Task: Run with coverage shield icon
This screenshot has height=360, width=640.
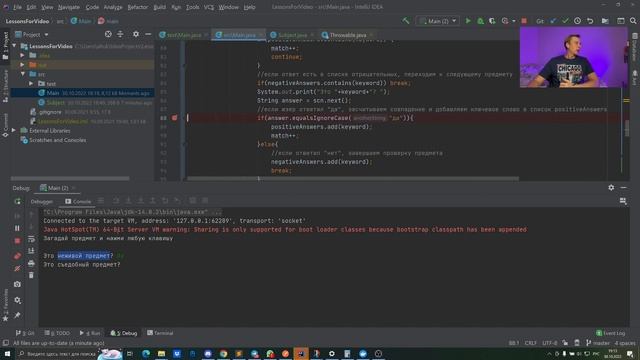Action: pyautogui.click(x=492, y=21)
